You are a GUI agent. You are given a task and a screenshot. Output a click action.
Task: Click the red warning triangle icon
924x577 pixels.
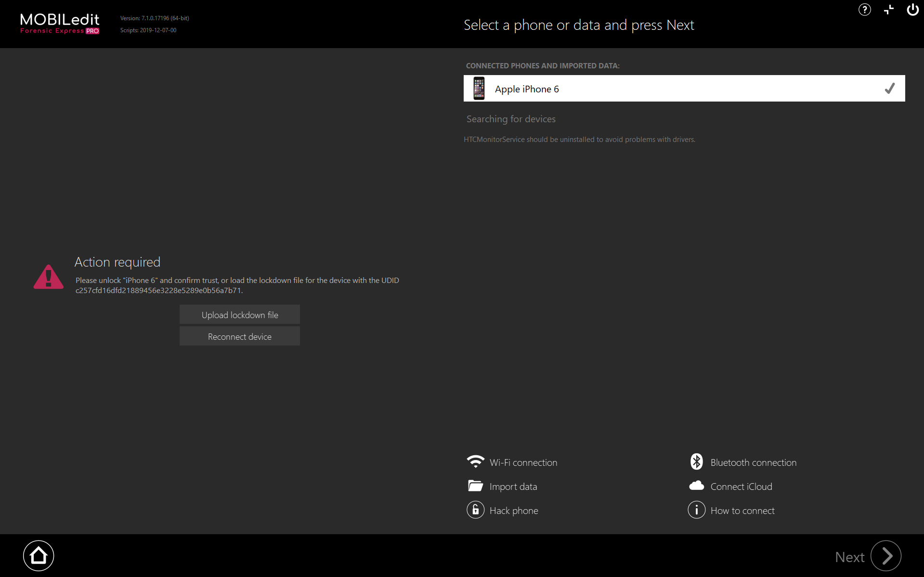[x=48, y=277]
